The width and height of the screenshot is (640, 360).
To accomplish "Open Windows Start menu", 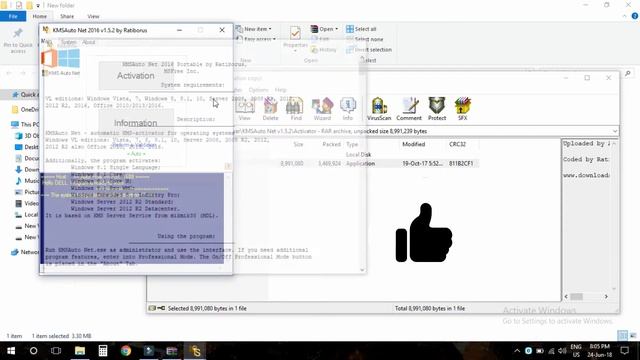I will (11, 351).
